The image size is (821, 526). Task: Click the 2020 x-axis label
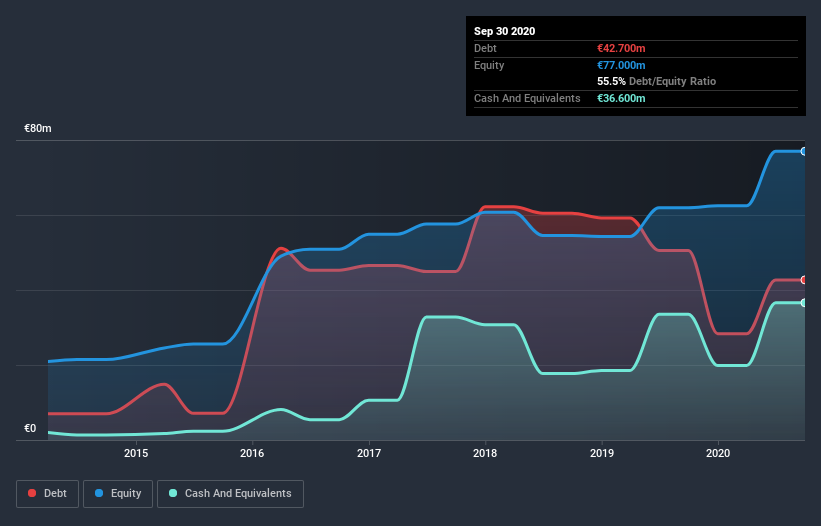click(718, 453)
